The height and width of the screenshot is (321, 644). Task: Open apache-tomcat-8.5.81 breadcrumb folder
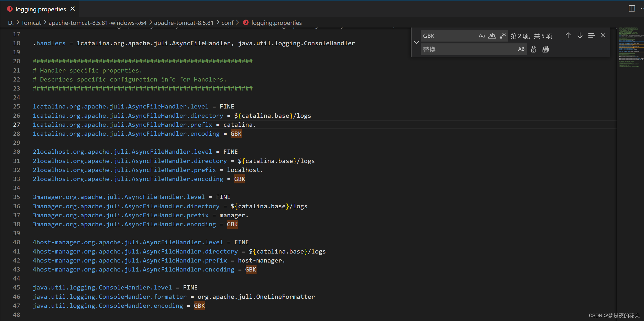184,23
